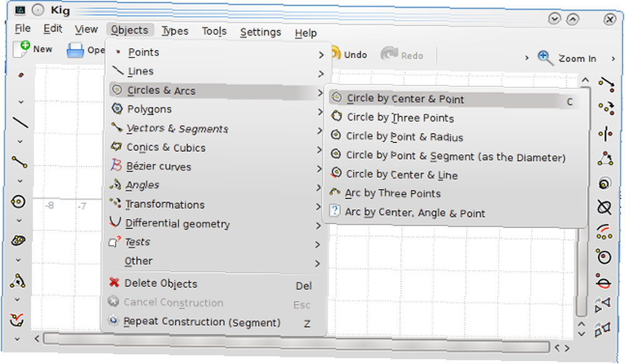Open the Settings menu
This screenshot has width=625, height=364.
tap(260, 32)
